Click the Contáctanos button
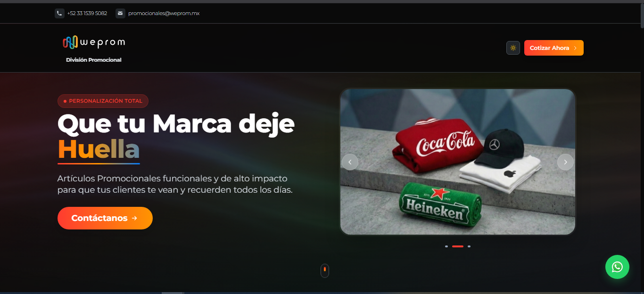Screen dimensions: 644x294 (x=105, y=218)
